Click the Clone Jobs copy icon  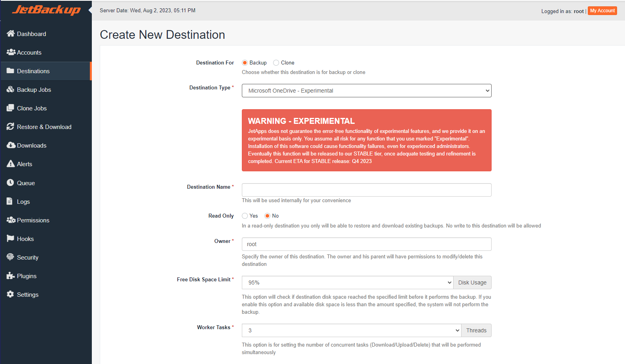point(10,108)
